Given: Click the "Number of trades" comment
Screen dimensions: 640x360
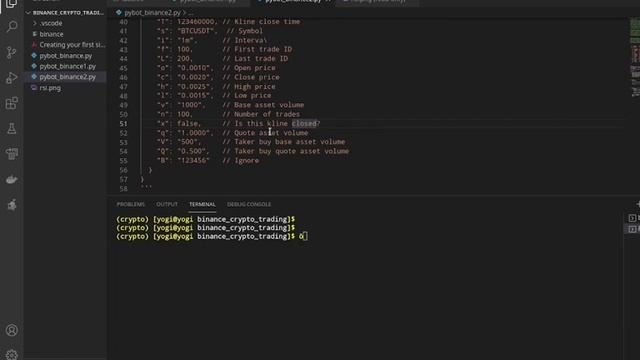Looking at the screenshot, I should coord(261,114).
